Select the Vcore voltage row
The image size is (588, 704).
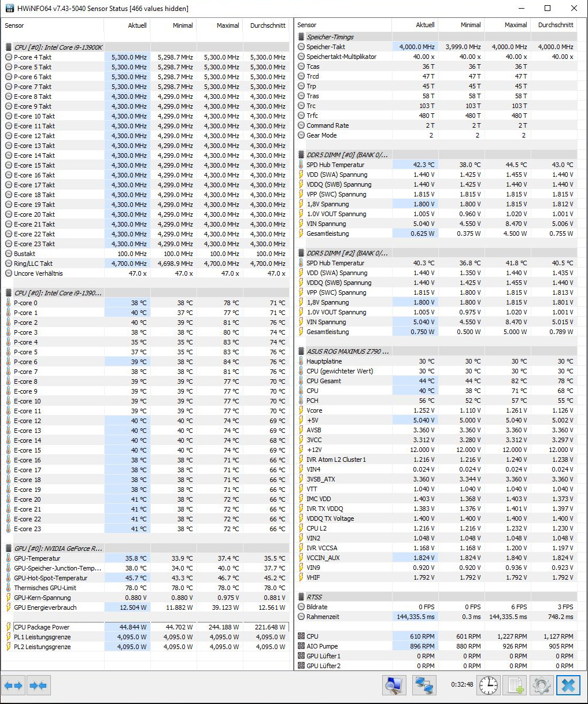coord(315,410)
